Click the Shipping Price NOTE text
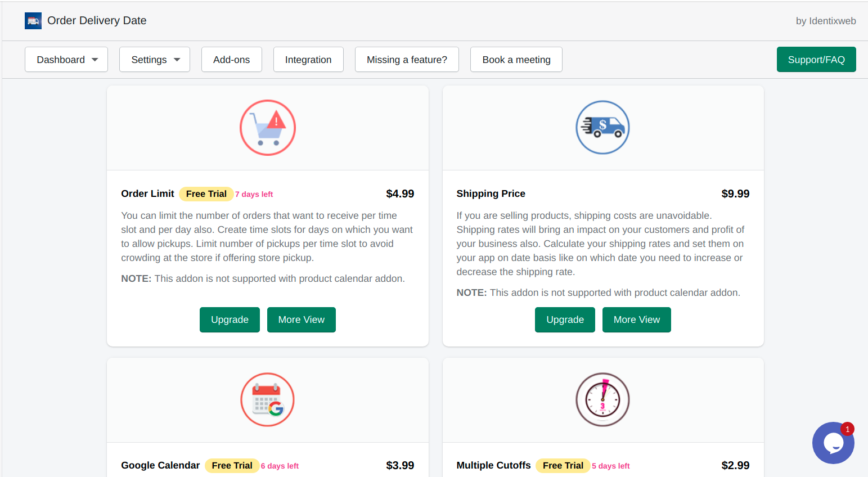The height and width of the screenshot is (477, 868). coord(598,292)
